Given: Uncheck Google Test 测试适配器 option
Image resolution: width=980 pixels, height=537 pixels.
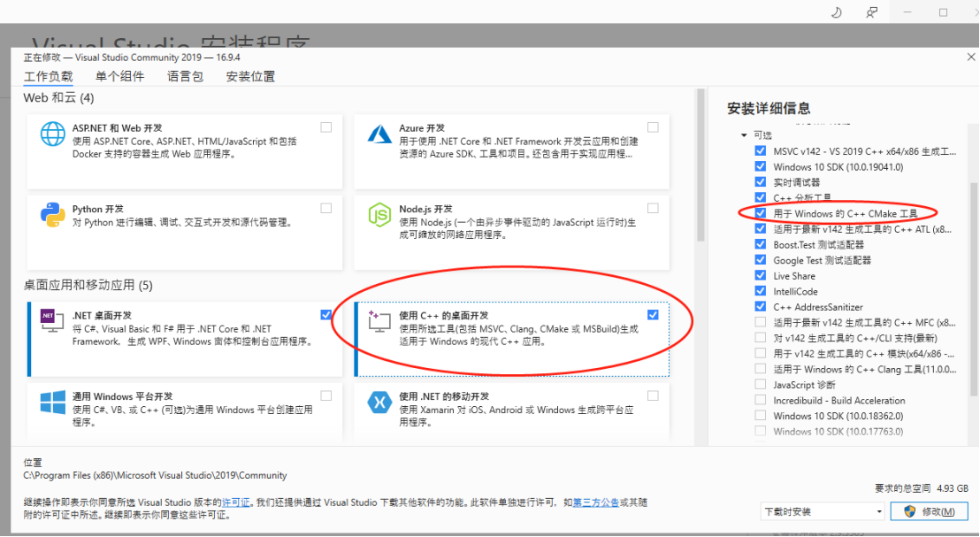Looking at the screenshot, I should pos(760,260).
